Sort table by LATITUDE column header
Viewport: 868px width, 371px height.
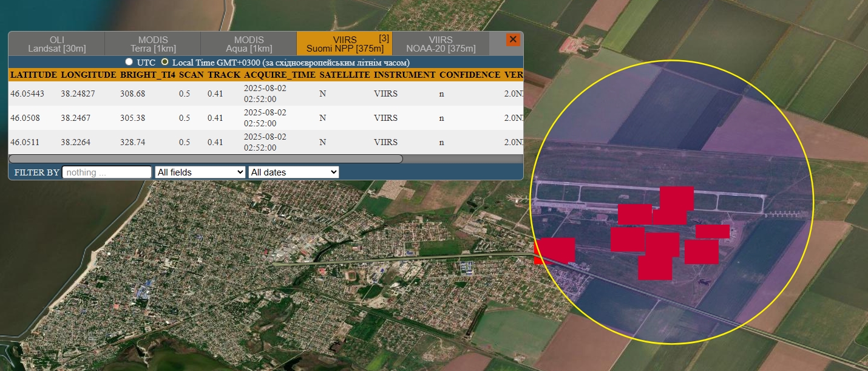click(33, 75)
